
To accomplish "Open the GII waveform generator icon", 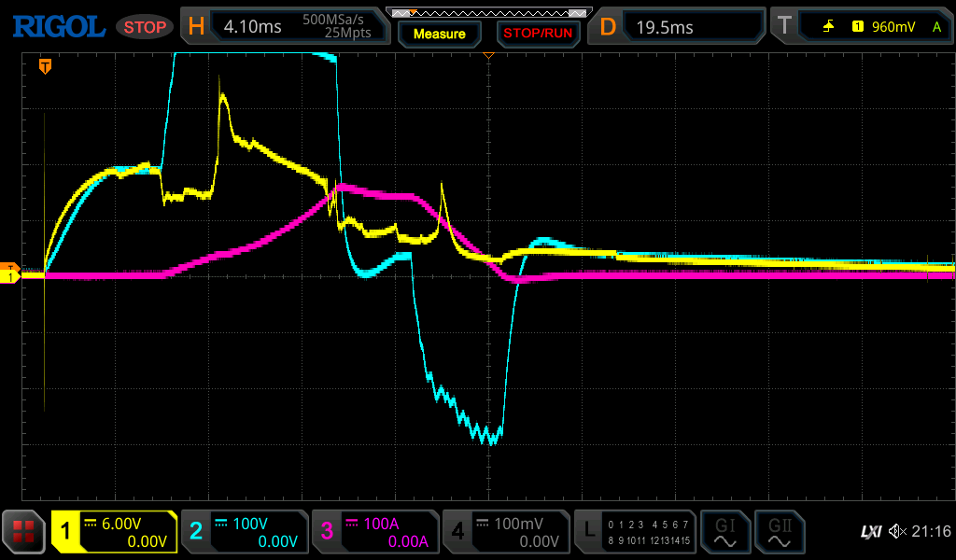I will point(778,532).
